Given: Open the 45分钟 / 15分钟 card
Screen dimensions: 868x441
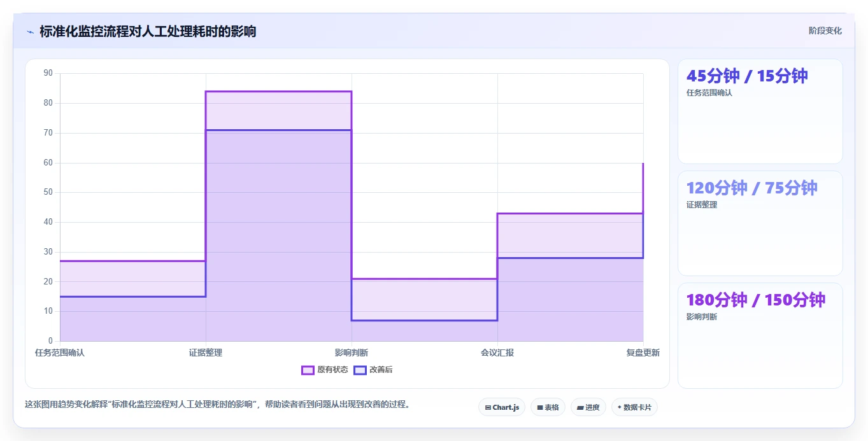Looking at the screenshot, I should click(x=760, y=111).
